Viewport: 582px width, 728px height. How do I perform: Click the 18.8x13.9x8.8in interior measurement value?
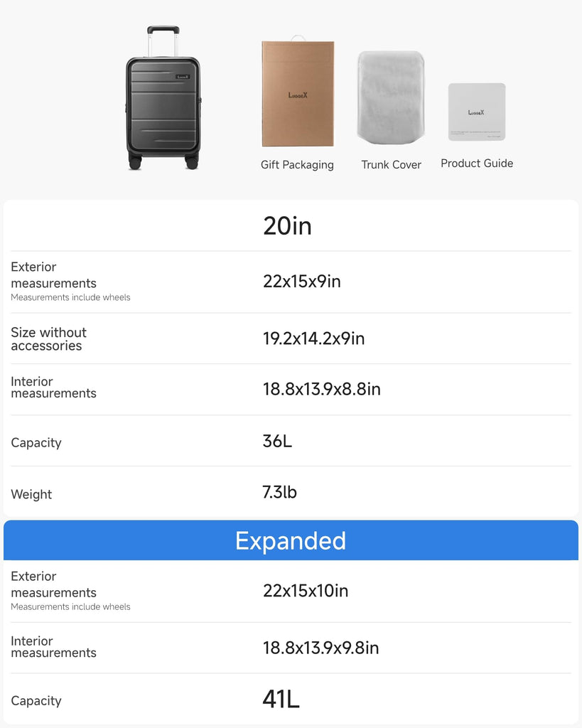pos(322,389)
